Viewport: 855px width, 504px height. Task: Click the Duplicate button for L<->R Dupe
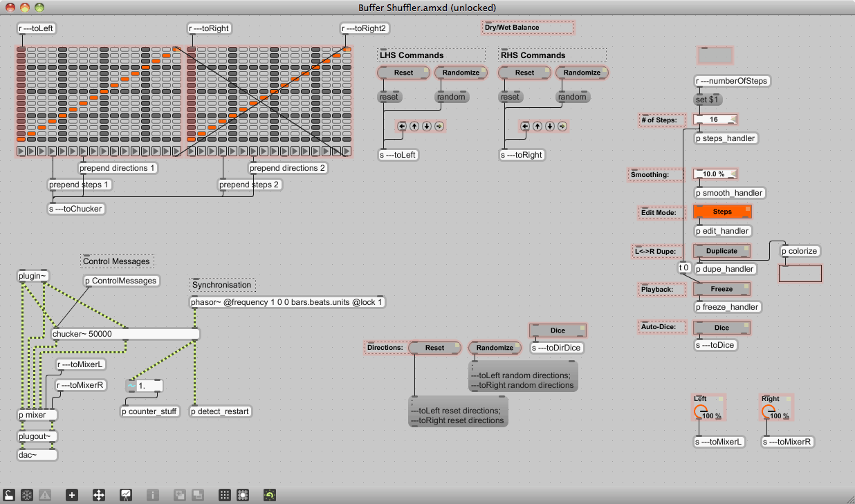[x=722, y=251]
